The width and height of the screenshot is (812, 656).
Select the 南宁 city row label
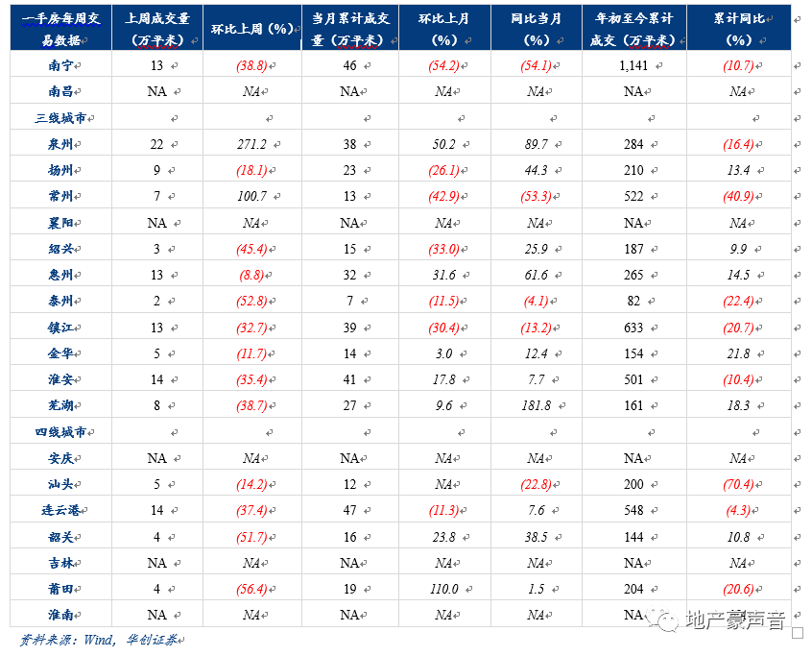coord(61,64)
